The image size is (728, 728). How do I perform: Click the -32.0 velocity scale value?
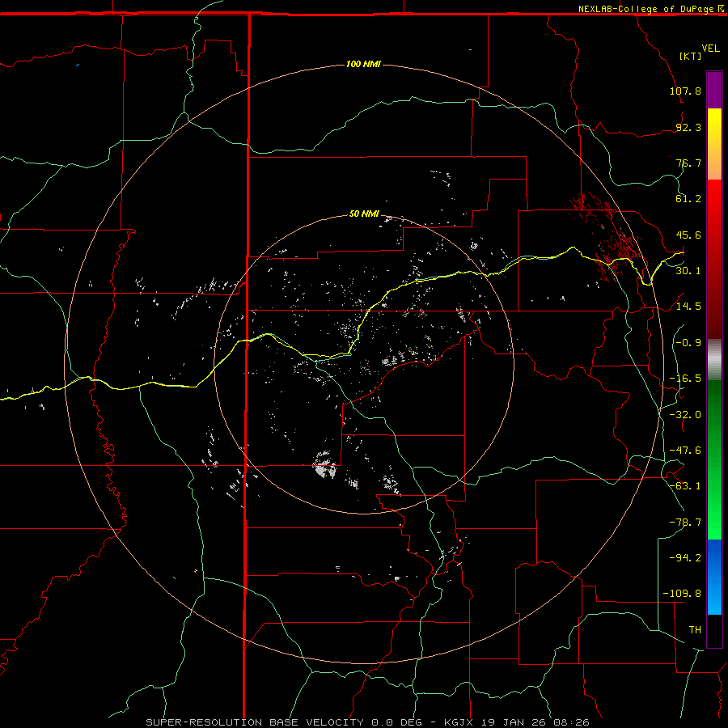[685, 415]
